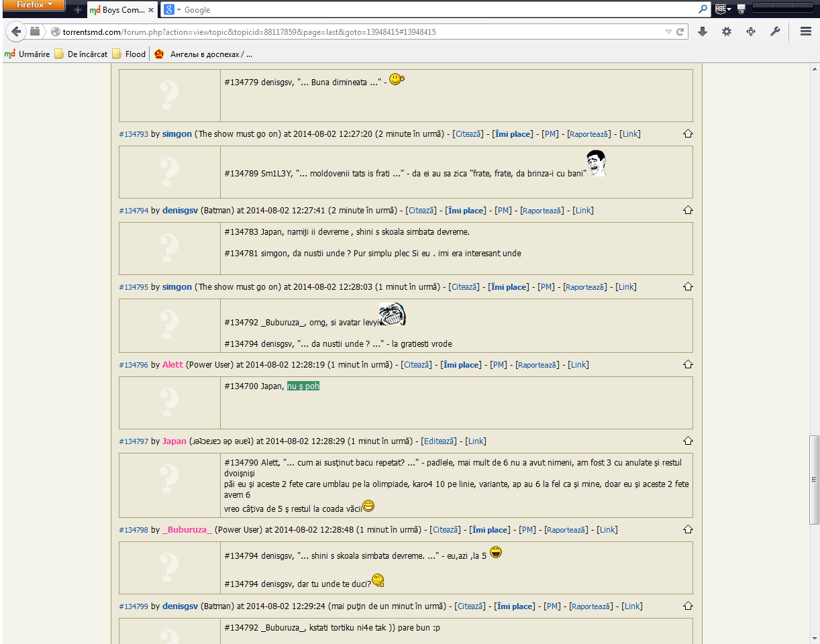Jump to top via arrow on post #134794
This screenshot has height=644, width=820.
click(688, 211)
